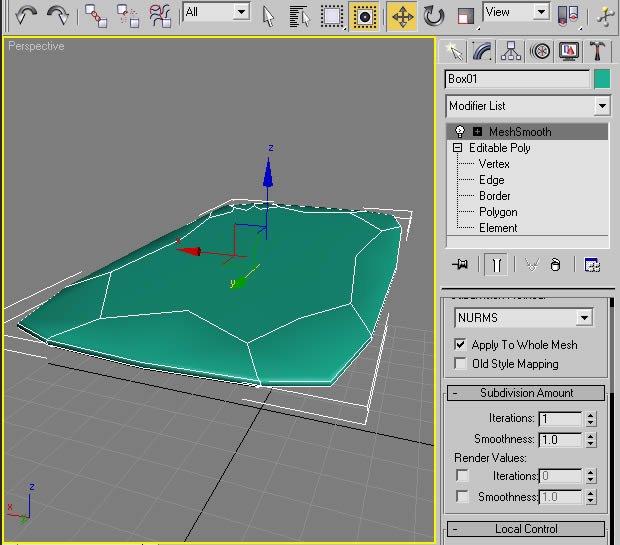The width and height of the screenshot is (620, 545).
Task: Open Configure Modifier Sets icon
Action: 592,264
